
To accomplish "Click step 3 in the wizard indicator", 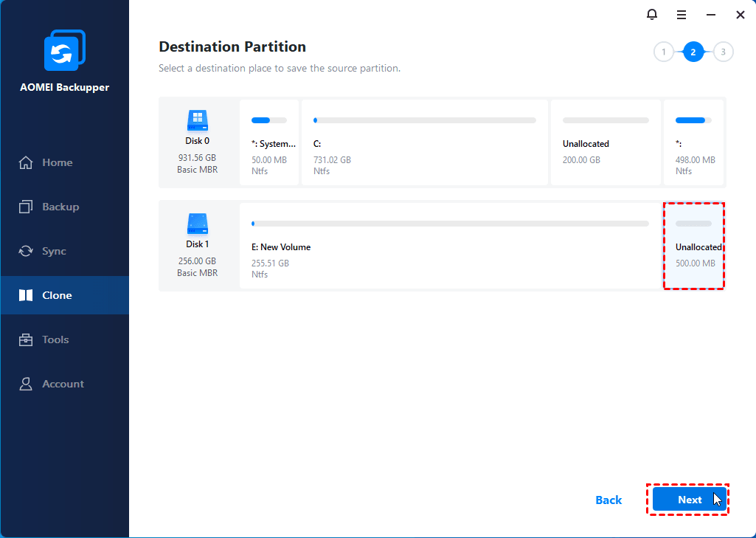I will 723,52.
